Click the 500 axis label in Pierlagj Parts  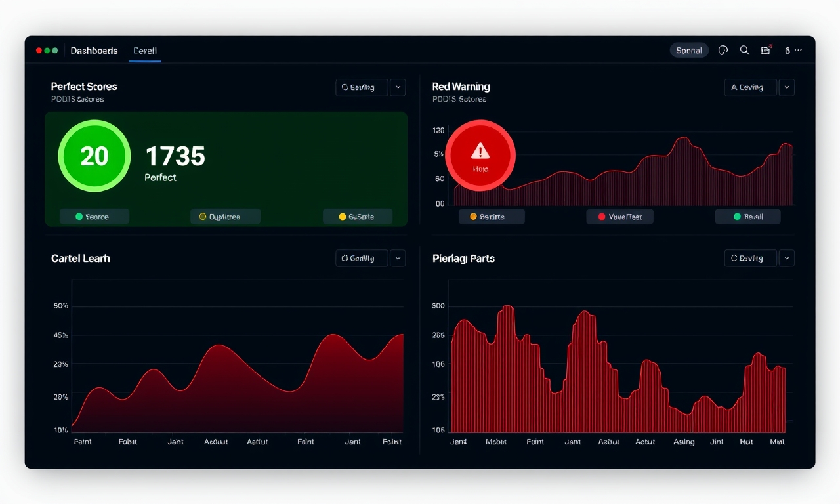tap(438, 306)
